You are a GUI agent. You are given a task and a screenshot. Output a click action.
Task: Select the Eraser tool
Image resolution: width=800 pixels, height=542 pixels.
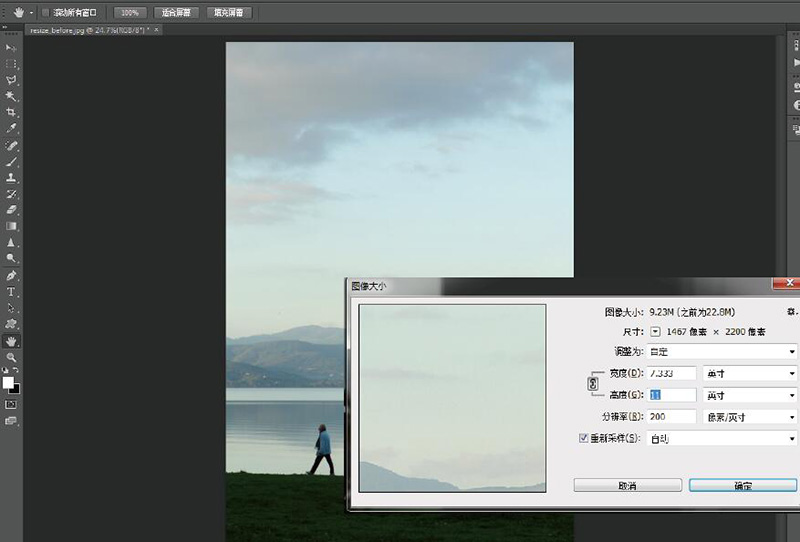click(x=11, y=210)
